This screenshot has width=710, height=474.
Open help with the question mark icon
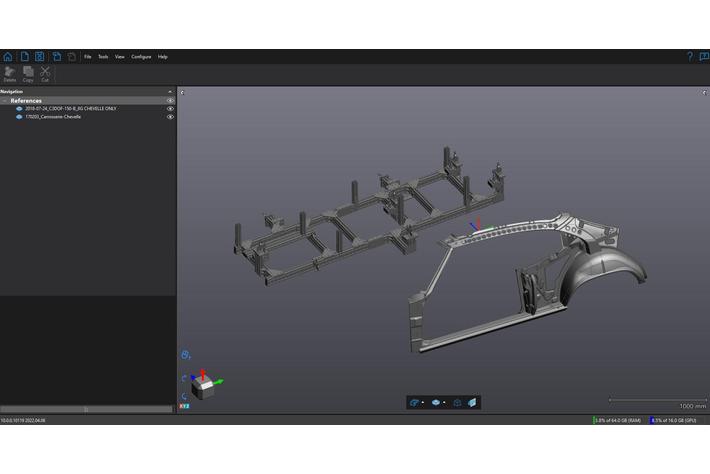[x=689, y=57]
